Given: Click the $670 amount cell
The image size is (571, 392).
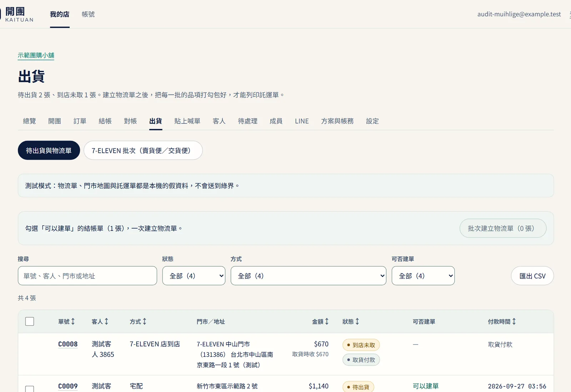Looking at the screenshot, I should coord(321,344).
